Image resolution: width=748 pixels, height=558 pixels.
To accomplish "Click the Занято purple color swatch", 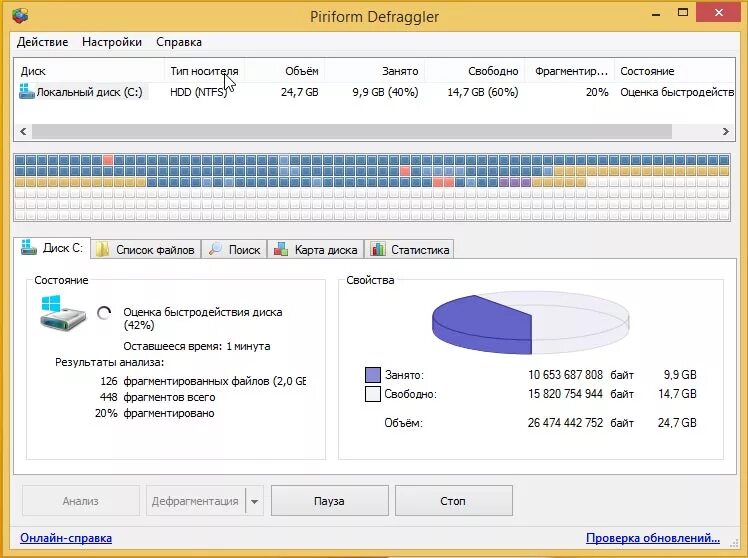I will [373, 375].
